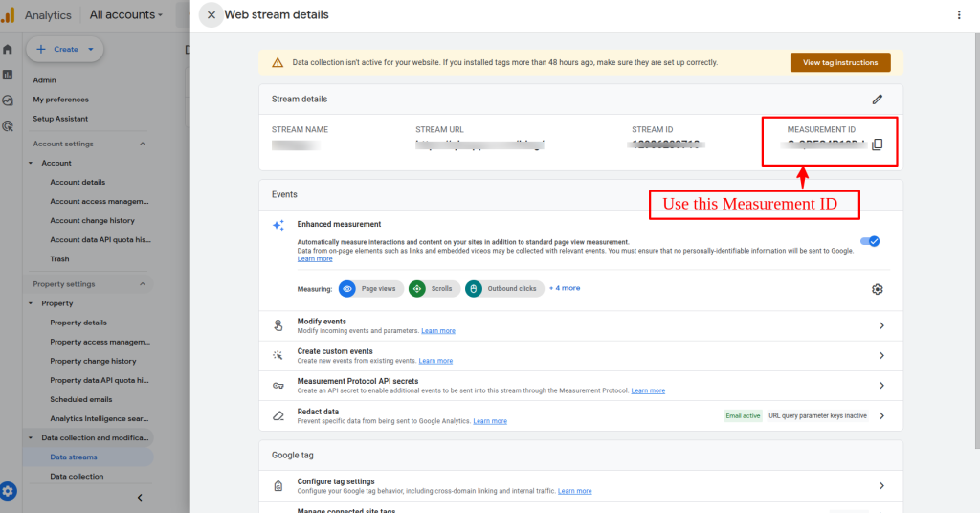Open Enhanced measurement settings gear icon
Viewport: 980px width, 513px height.
[x=877, y=289]
